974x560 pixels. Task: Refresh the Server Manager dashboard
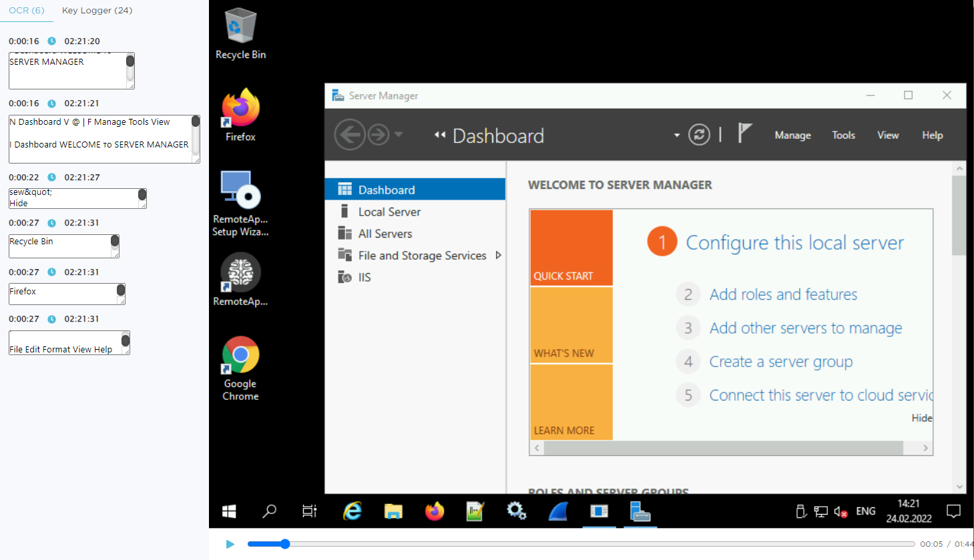[x=699, y=135]
